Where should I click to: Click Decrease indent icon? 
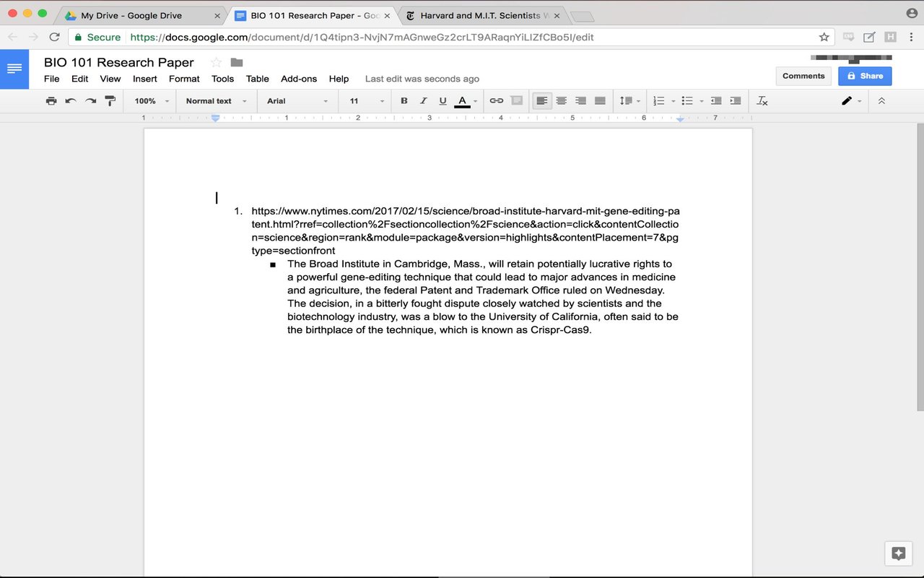point(716,101)
